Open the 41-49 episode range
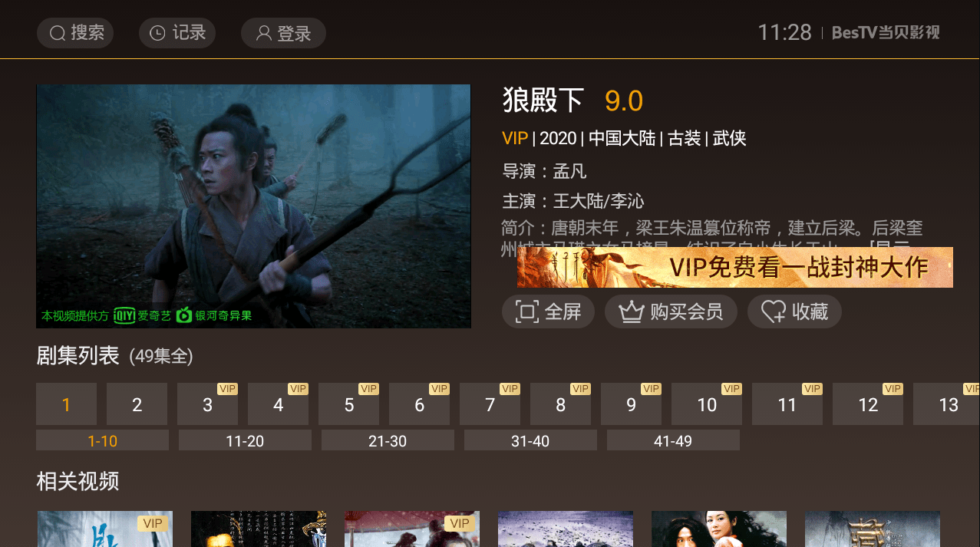 (x=673, y=440)
